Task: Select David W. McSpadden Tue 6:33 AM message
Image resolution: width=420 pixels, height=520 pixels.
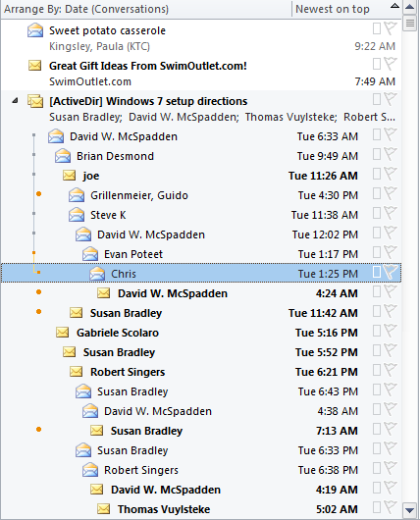Action: pyautogui.click(x=201, y=136)
